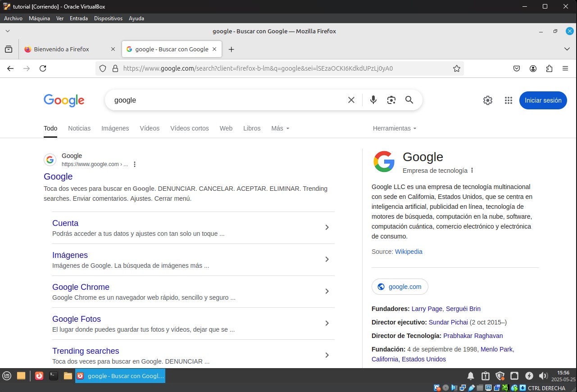Open the main Google result title
The height and width of the screenshot is (392, 577).
58,176
